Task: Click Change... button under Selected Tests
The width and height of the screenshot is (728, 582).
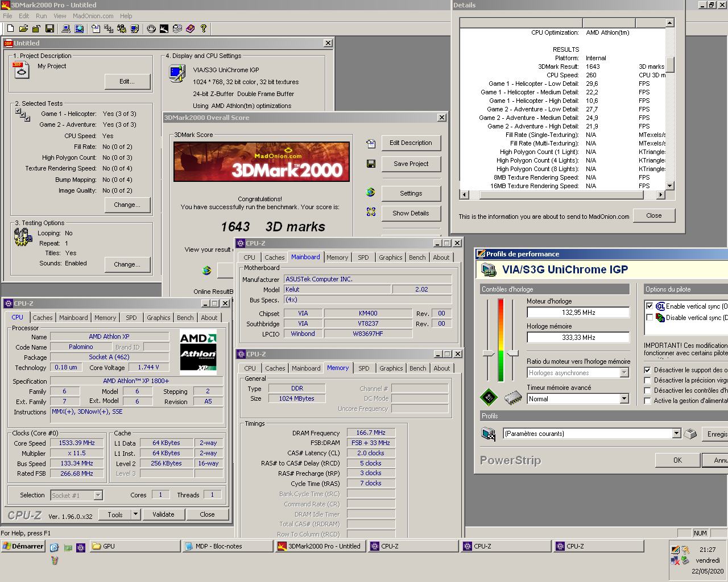Action: 127,205
